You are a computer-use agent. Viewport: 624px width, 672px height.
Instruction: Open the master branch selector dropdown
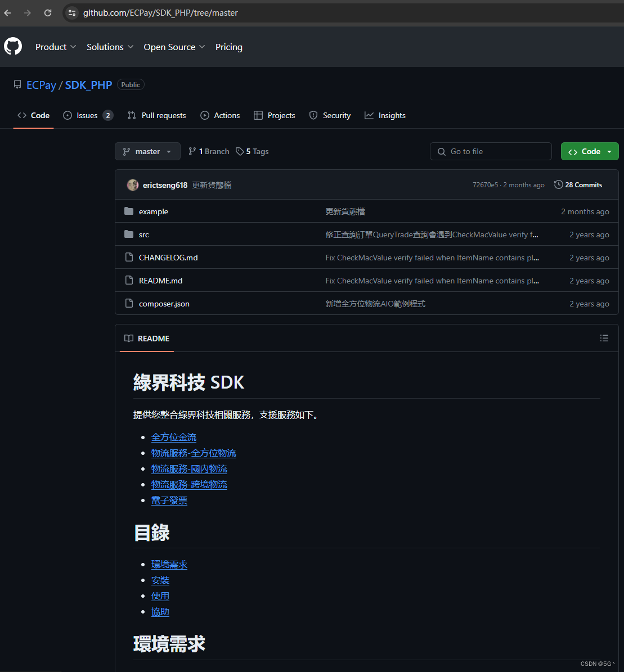(147, 151)
